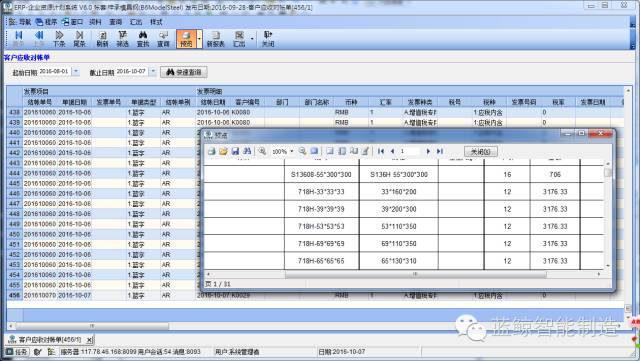Click the 查找 binoculars find icon
The height and width of the screenshot is (361, 640).
click(143, 39)
